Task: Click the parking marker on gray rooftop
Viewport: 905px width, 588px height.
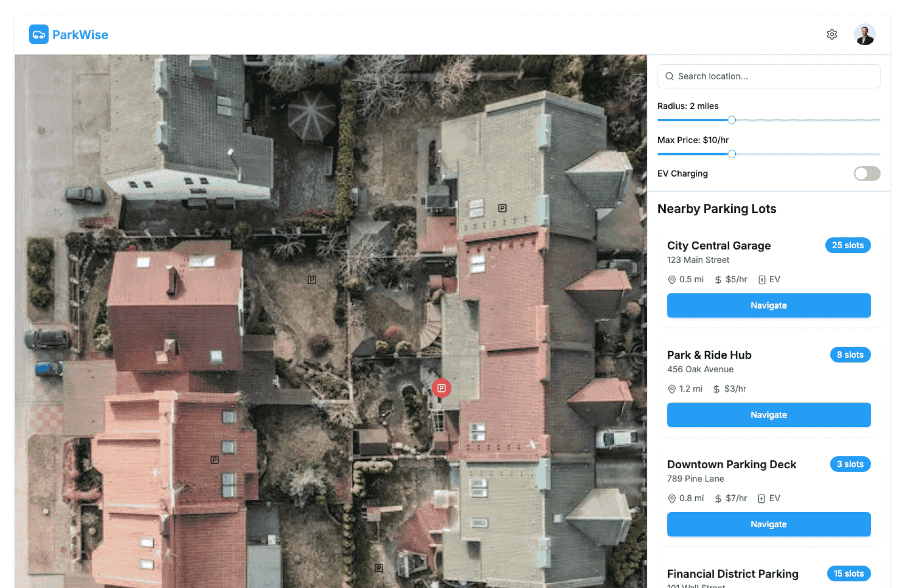Action: (502, 208)
